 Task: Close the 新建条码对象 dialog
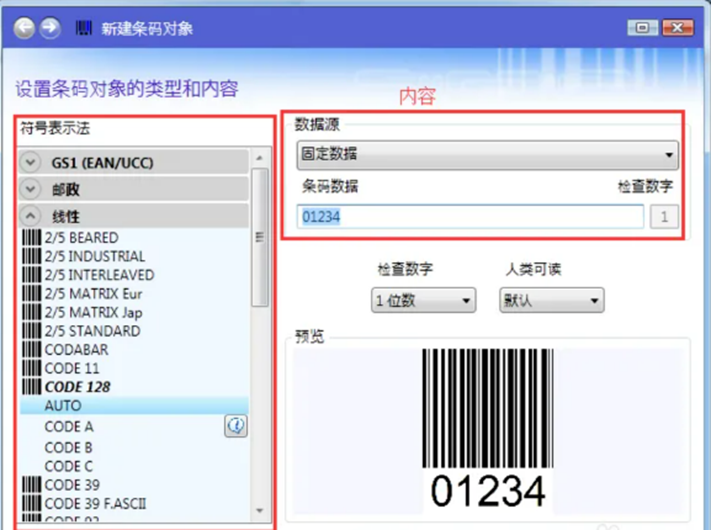tap(678, 28)
